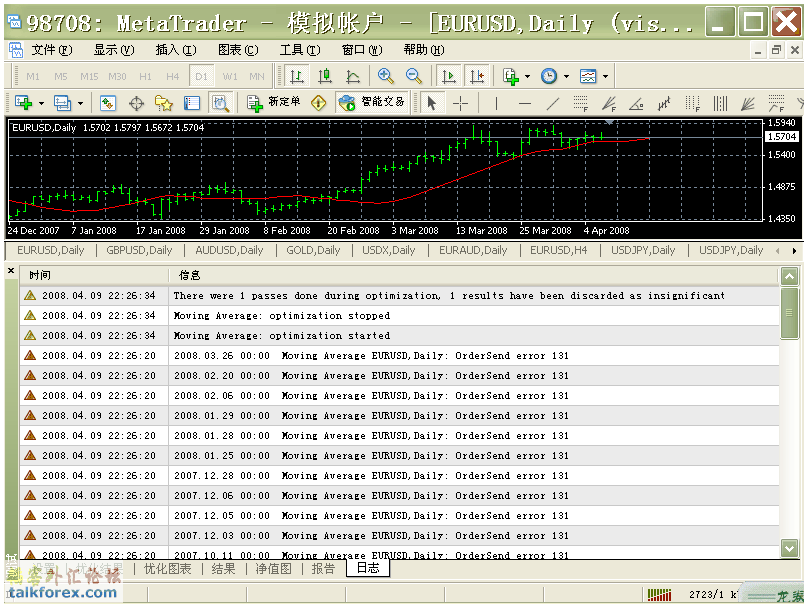Switch timeframe to M15
Screen dimensions: 808x608
[89, 76]
